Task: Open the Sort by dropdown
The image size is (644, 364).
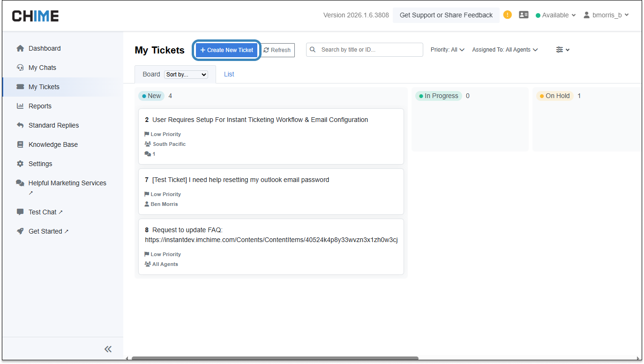Action: pos(186,74)
